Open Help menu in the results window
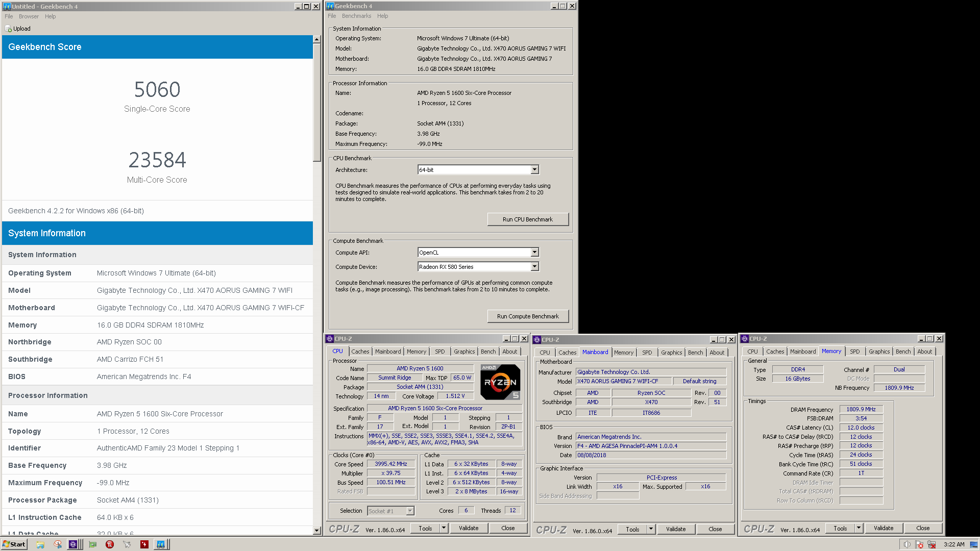 click(x=50, y=16)
